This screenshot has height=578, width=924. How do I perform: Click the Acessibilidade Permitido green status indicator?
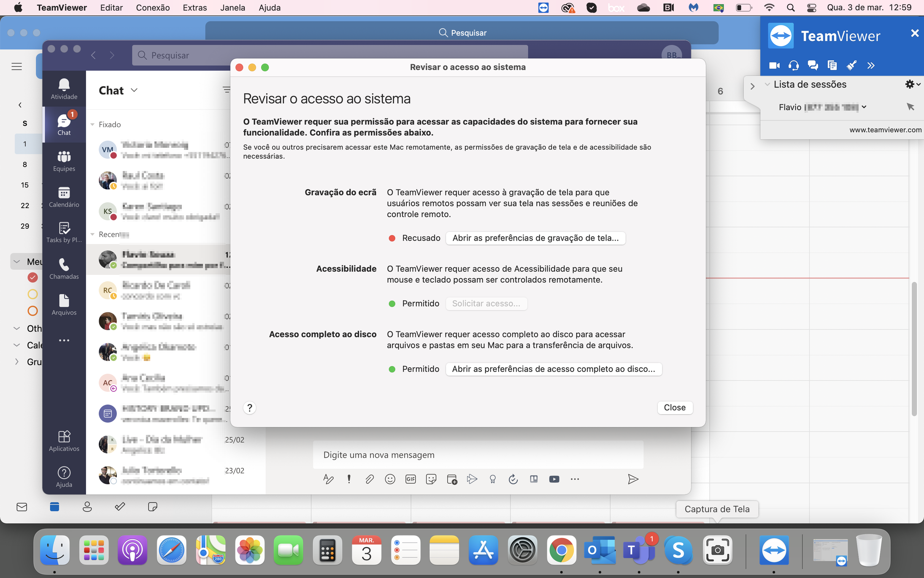pos(392,304)
